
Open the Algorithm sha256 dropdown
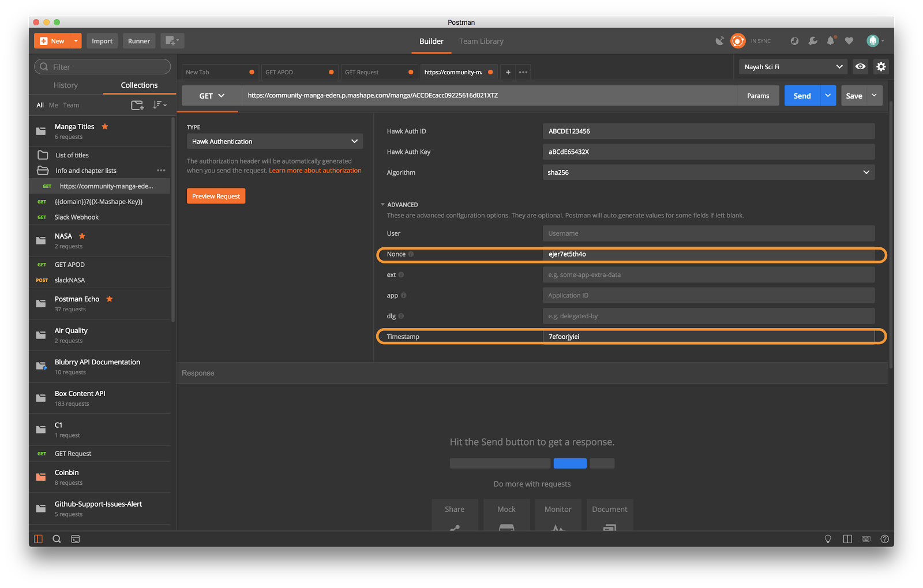click(x=708, y=172)
